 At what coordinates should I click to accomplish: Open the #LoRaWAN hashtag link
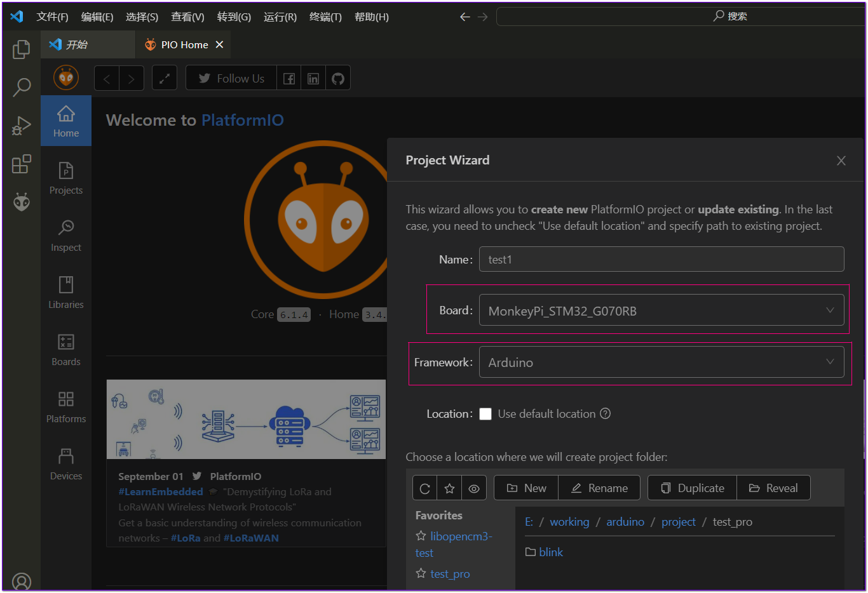tap(251, 538)
